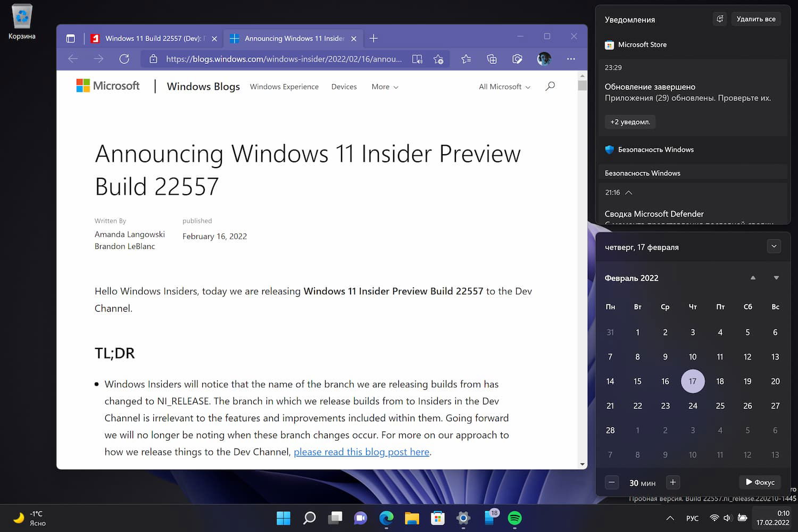Collapse the calendar with the chevron button
Image resolution: width=798 pixels, height=532 pixels.
tap(774, 246)
